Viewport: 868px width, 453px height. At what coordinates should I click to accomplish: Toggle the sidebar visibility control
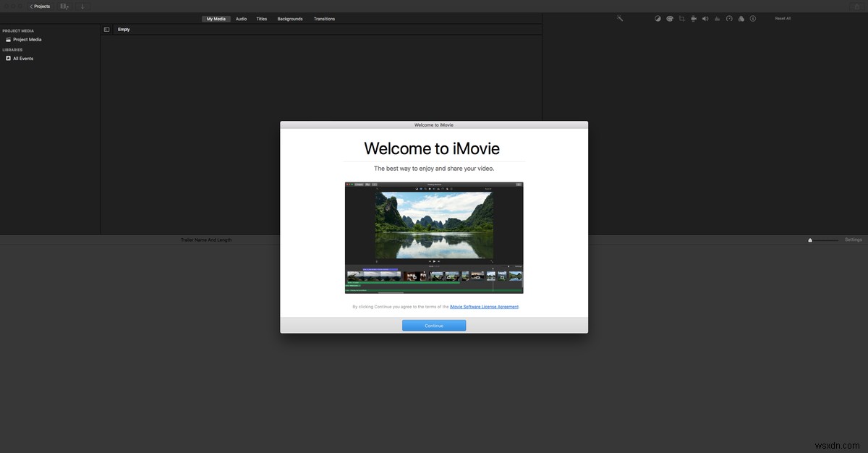pyautogui.click(x=106, y=29)
